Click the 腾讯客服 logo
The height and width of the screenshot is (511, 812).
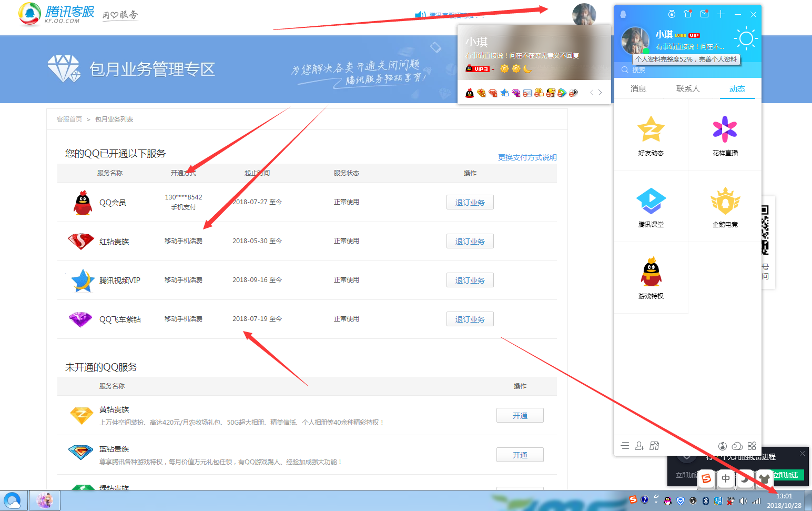[x=57, y=14]
